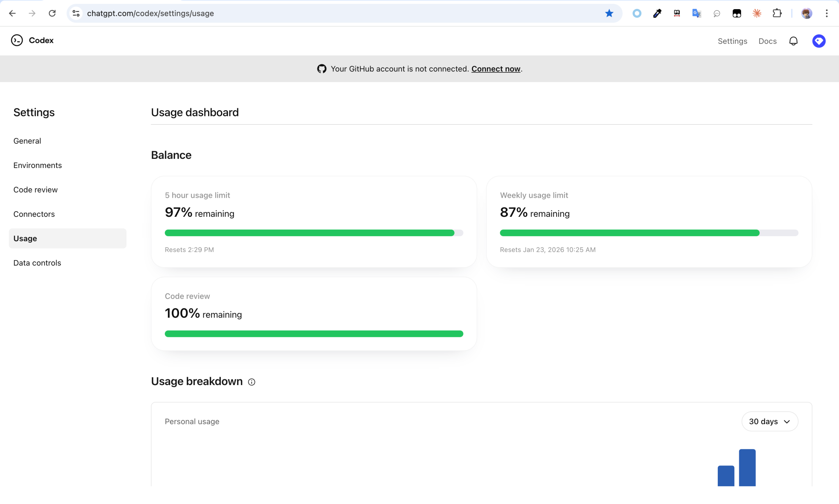839x504 pixels.
Task: Reload the page with refresh icon
Action: [x=52, y=13]
